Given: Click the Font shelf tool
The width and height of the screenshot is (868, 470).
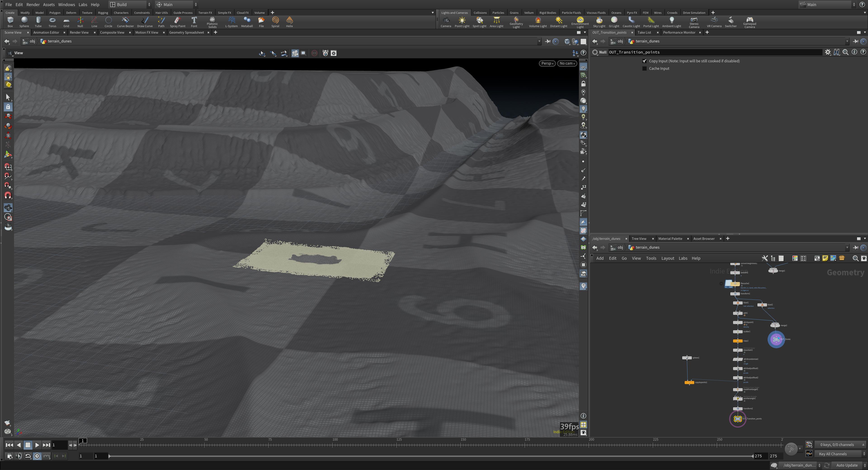Looking at the screenshot, I should click(194, 22).
